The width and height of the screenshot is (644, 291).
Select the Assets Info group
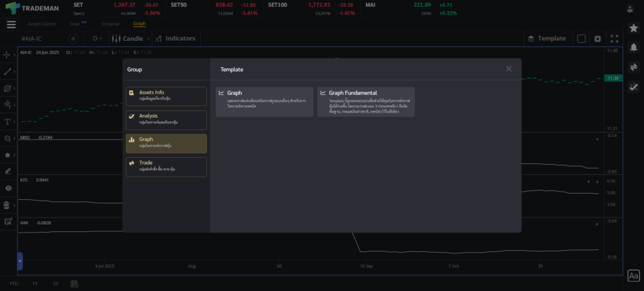(x=166, y=96)
